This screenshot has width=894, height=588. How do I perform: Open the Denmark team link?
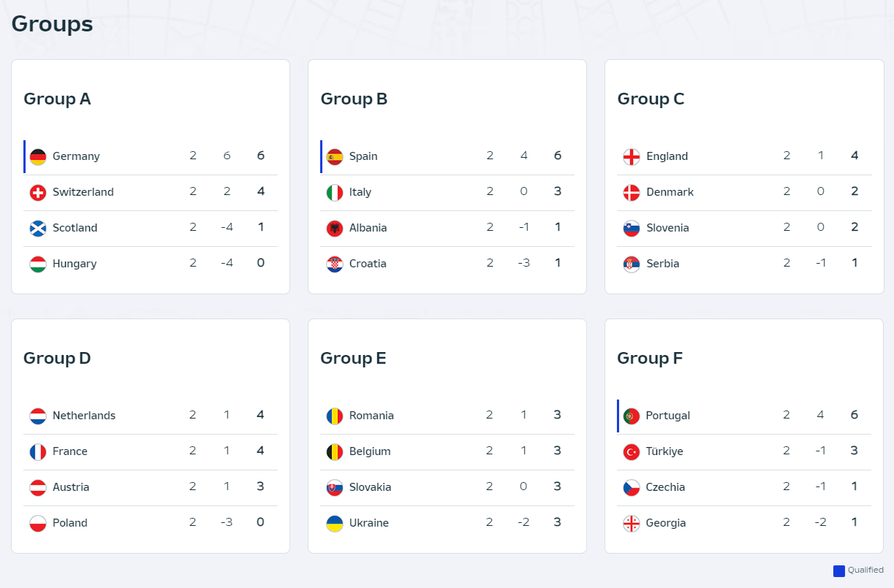(x=670, y=192)
